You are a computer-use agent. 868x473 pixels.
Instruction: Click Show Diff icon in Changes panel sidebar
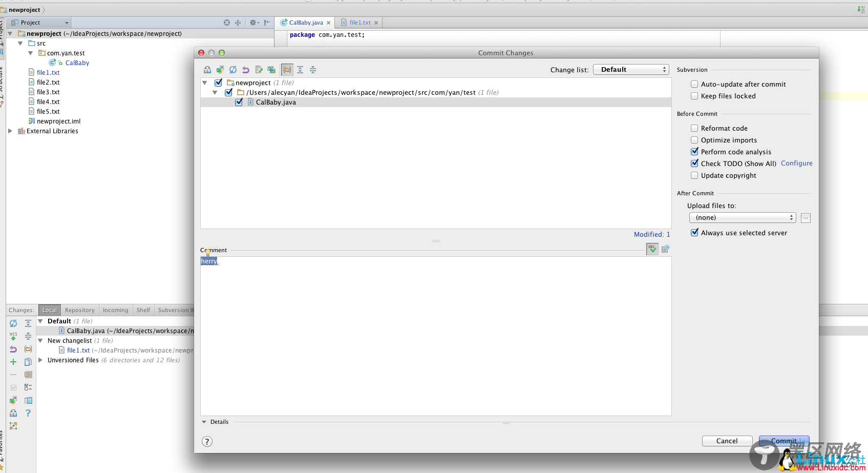click(x=13, y=413)
